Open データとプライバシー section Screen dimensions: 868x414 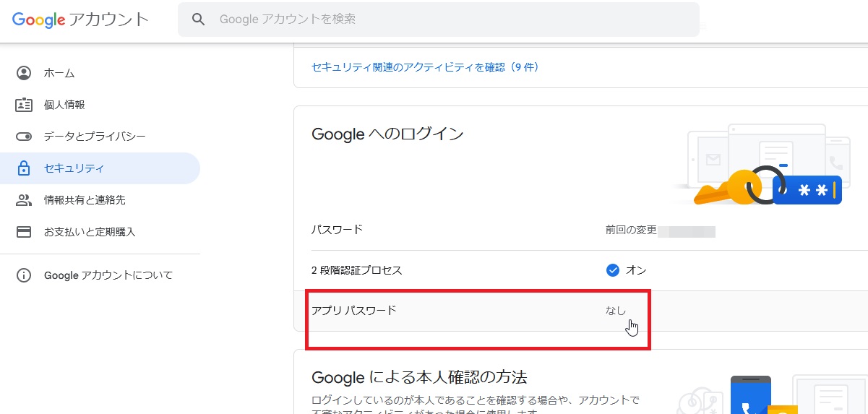point(100,137)
